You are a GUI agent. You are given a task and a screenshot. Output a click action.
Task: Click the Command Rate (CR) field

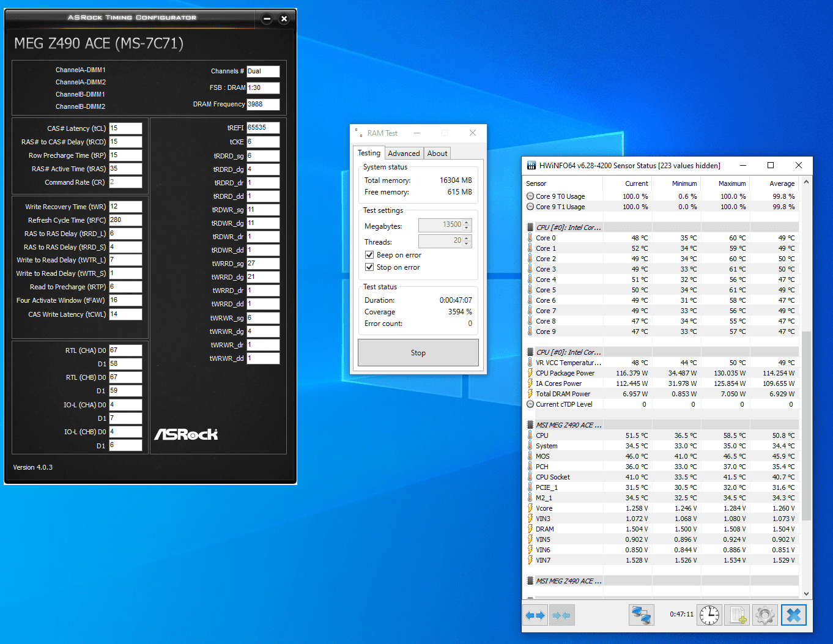pyautogui.click(x=125, y=182)
